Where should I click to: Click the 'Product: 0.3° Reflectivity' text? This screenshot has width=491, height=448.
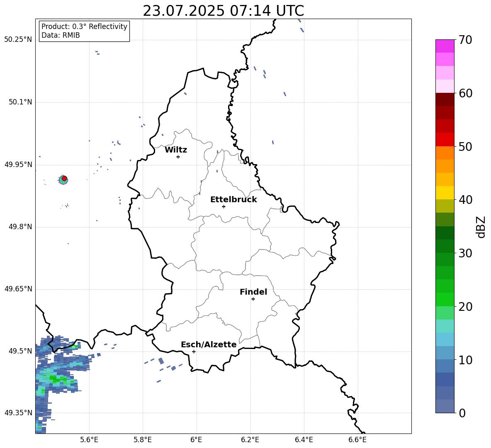pos(84,27)
